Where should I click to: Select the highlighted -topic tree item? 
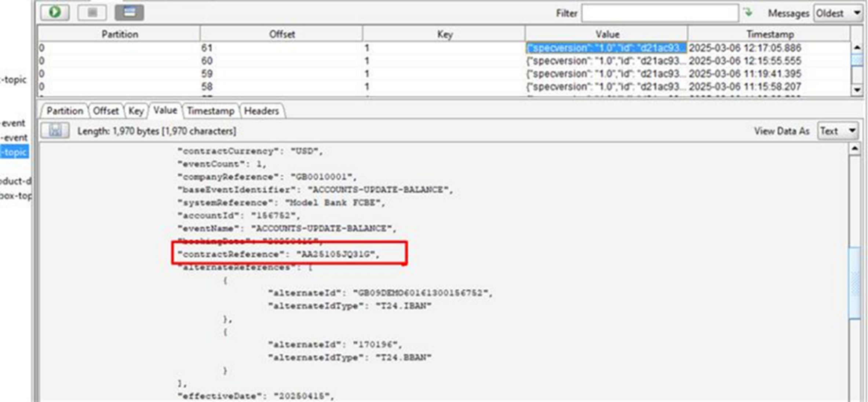coord(15,152)
